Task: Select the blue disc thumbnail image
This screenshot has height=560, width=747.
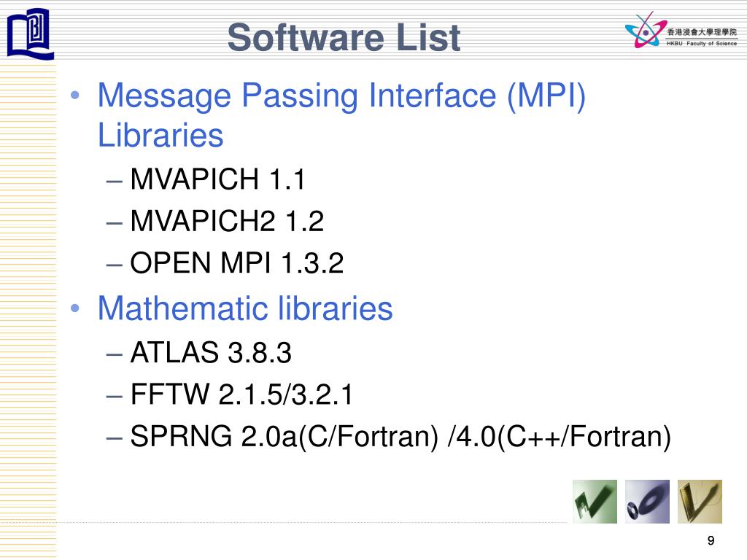Action: pyautogui.click(x=647, y=502)
